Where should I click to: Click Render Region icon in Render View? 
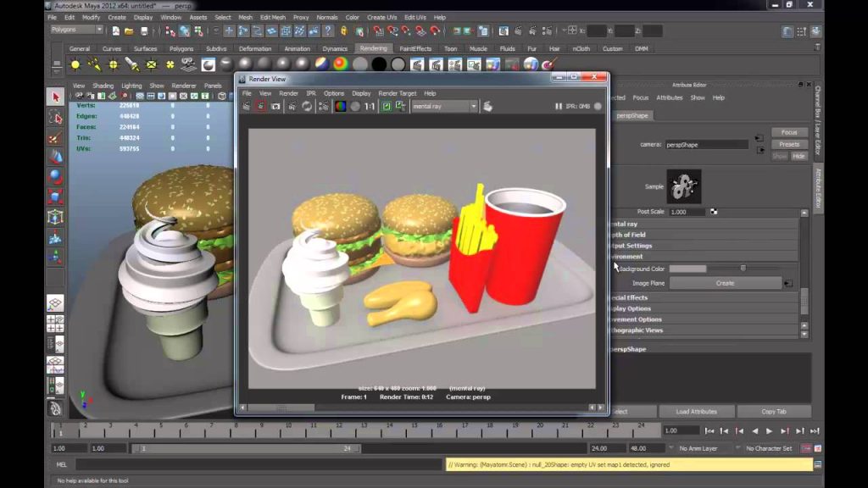tap(261, 106)
